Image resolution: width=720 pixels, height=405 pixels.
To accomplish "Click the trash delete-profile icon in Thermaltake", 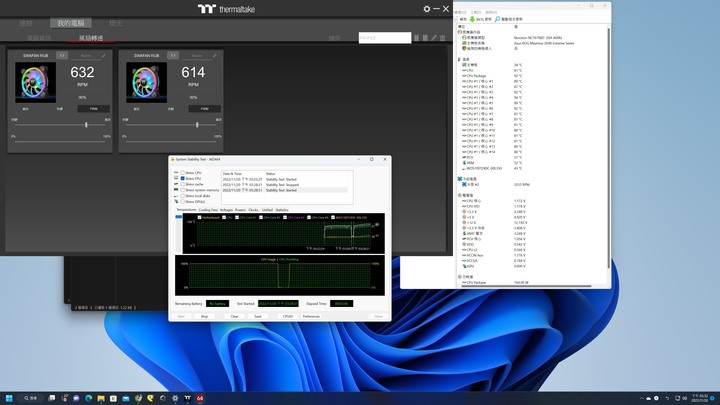I will click(x=443, y=38).
